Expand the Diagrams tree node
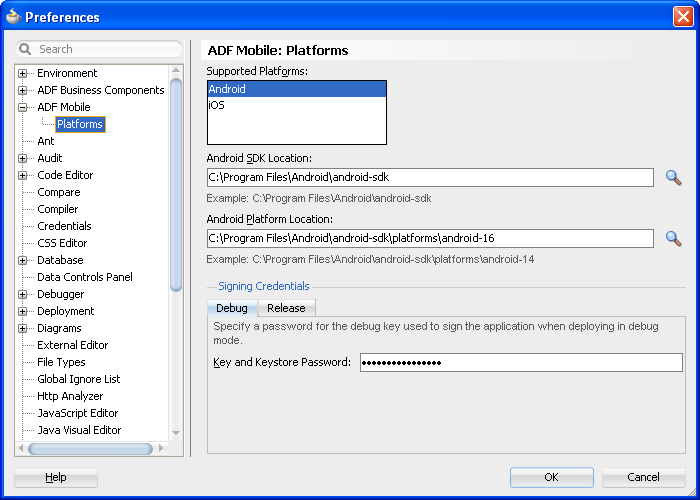 [22, 328]
